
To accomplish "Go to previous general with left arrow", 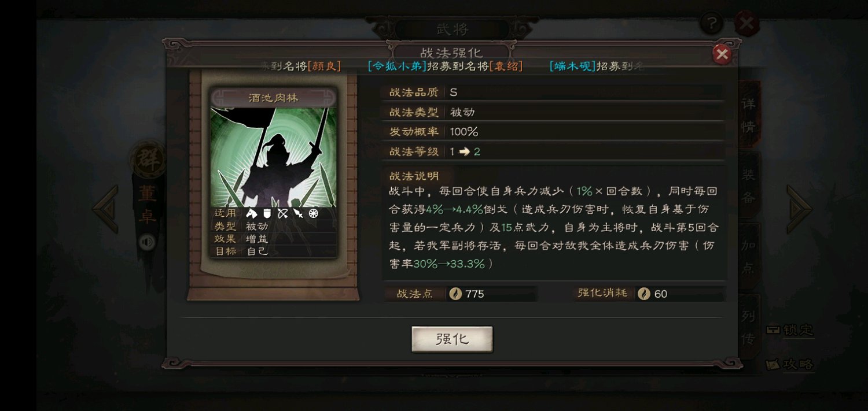I will point(105,209).
